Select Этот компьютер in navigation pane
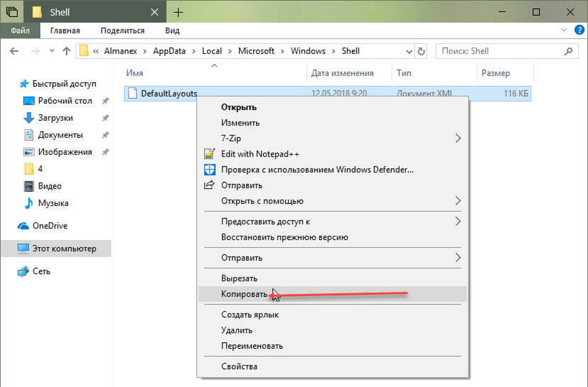This screenshot has width=588, height=387. pos(55,249)
